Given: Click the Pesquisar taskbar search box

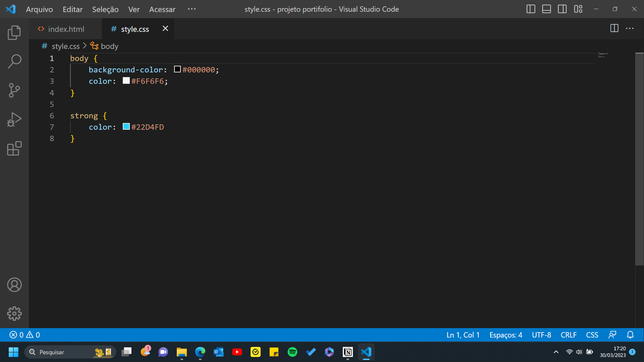Looking at the screenshot, I should tap(70, 352).
